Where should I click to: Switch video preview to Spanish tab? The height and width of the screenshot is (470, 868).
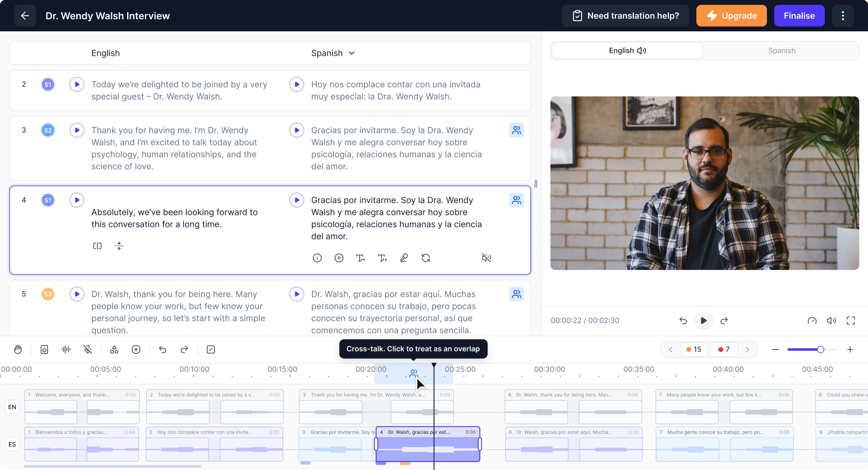point(781,51)
